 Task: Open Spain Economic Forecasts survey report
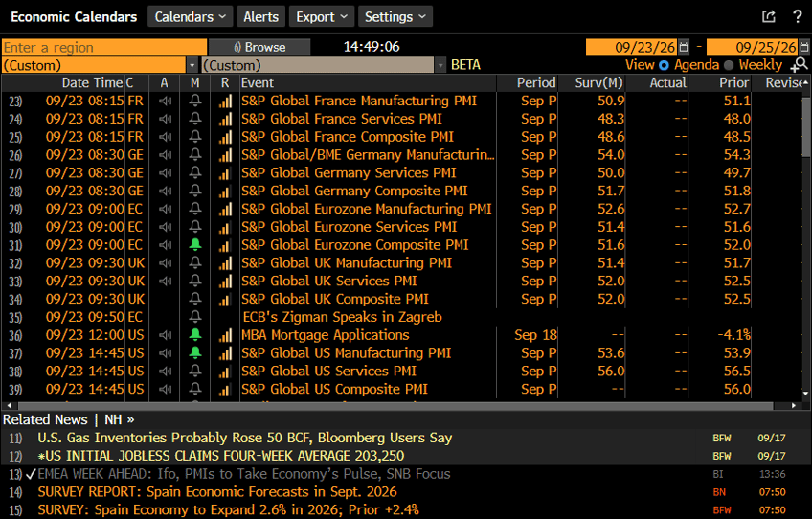[217, 492]
